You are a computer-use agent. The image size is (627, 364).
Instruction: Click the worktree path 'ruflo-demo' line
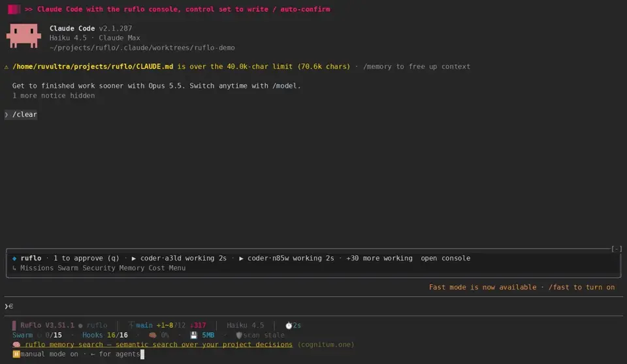click(x=142, y=48)
